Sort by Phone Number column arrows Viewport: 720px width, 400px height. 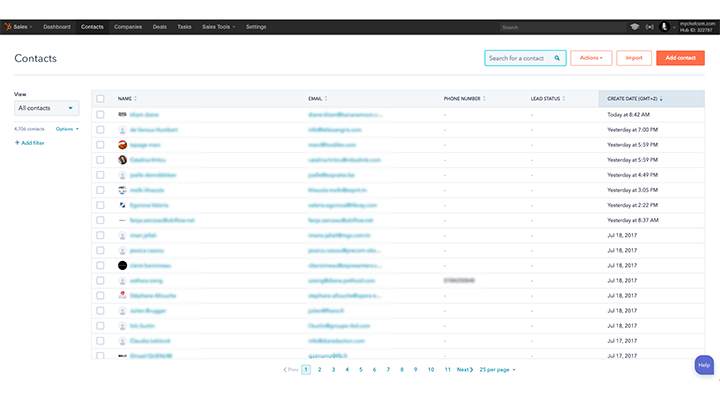pos(484,99)
